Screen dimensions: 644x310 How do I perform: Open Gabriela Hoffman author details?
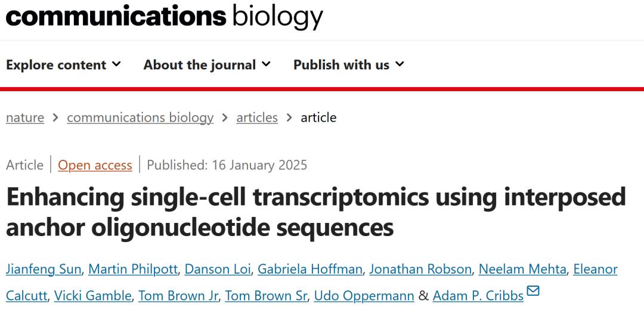point(311,269)
